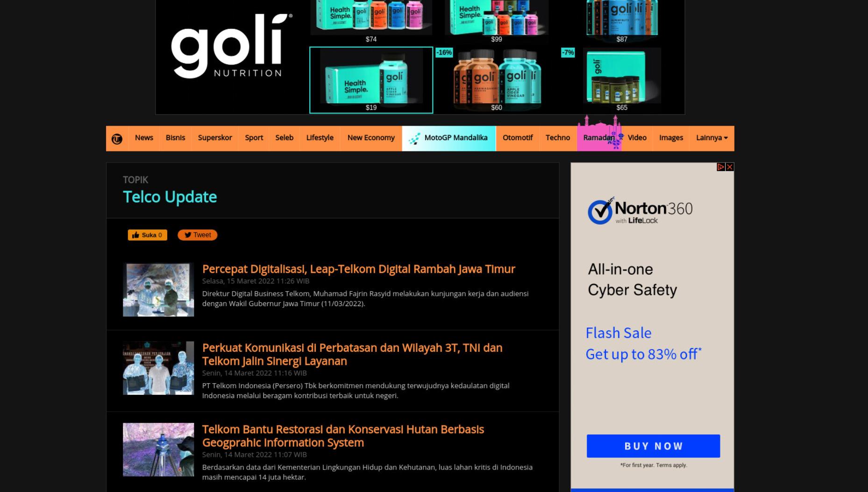Viewport: 868px width, 492px height.
Task: Click the Norton 360 logo
Action: click(640, 211)
